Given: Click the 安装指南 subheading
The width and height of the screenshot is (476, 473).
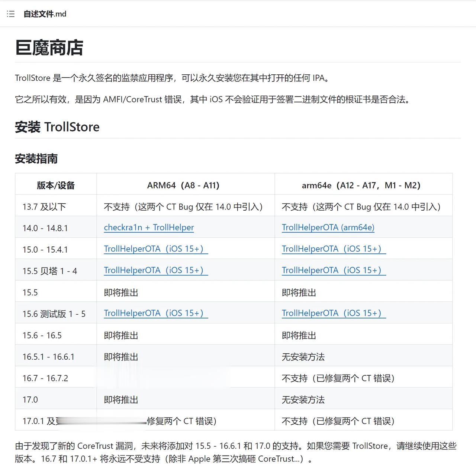Looking at the screenshot, I should click(x=36, y=159).
